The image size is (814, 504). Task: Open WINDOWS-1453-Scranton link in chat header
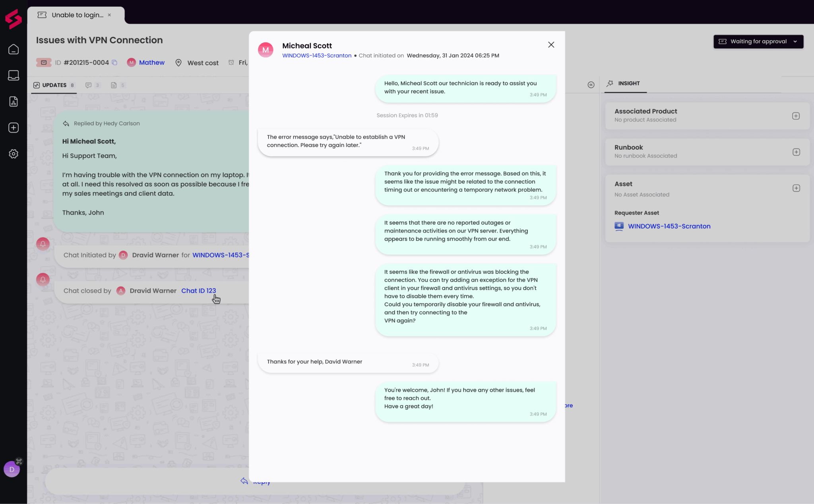pyautogui.click(x=317, y=56)
